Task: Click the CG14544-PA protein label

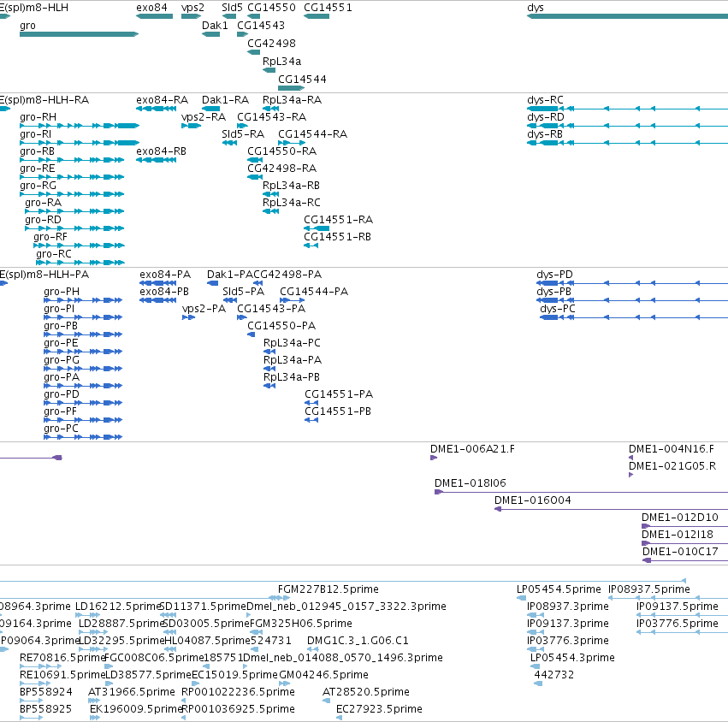Action: (314, 292)
